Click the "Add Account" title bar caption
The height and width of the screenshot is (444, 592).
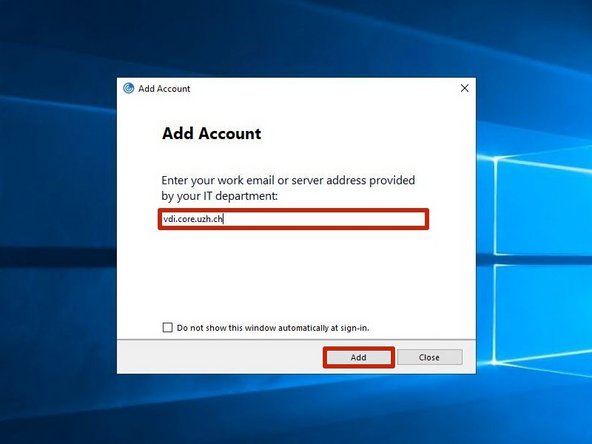pos(164,89)
